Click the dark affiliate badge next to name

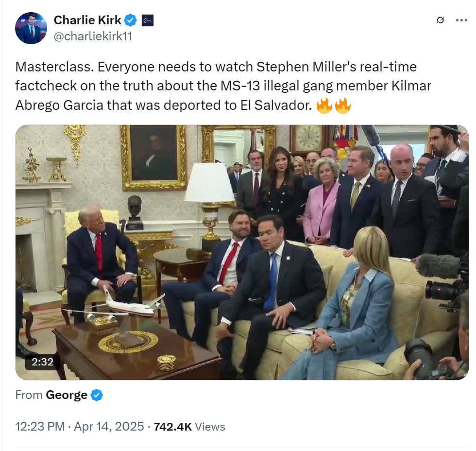pos(148,20)
